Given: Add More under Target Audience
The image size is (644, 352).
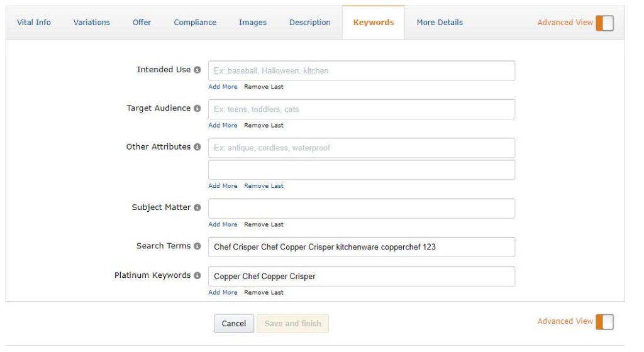Looking at the screenshot, I should click(x=223, y=125).
